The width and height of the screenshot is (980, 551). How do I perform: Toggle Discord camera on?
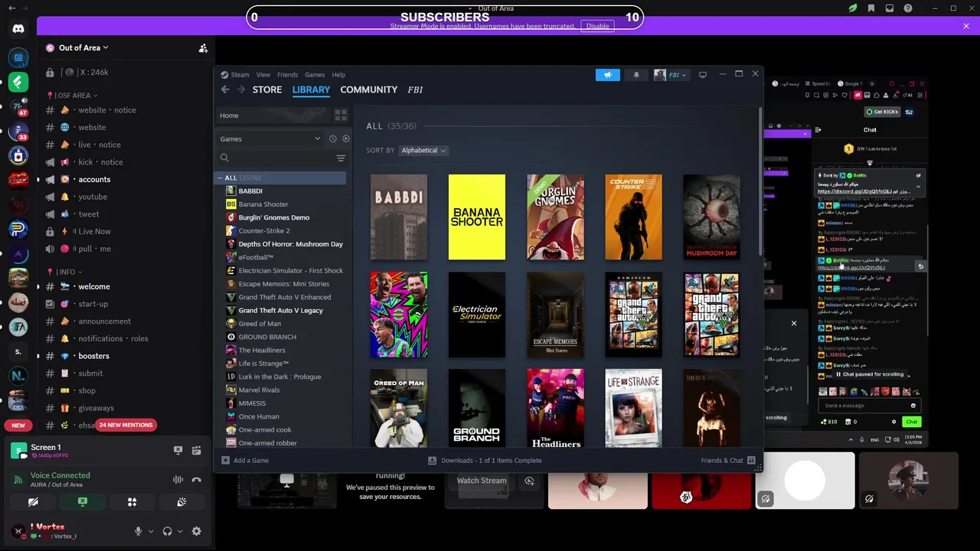coord(33,502)
